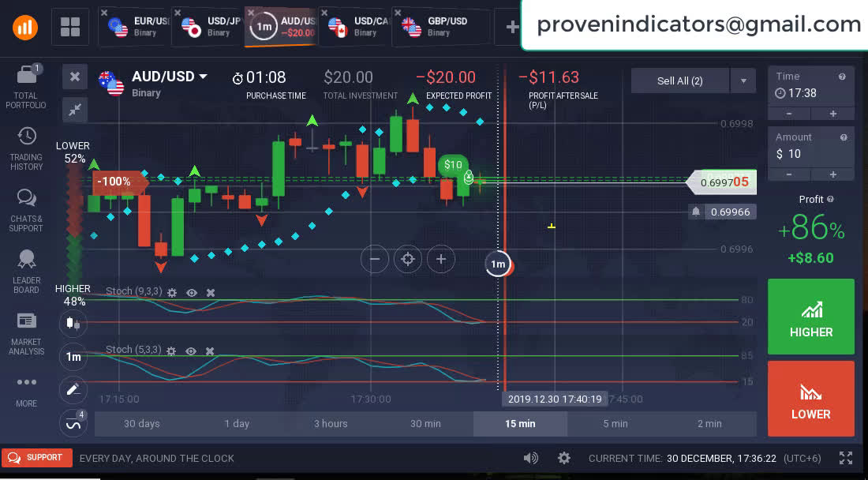Open the chart grid layout icon
Image resolution: width=868 pixels, height=480 pixels.
click(70, 27)
